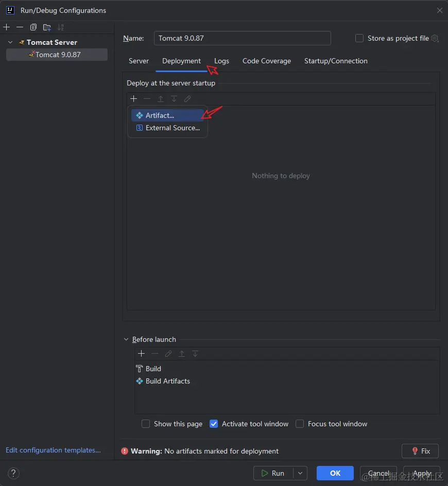Image resolution: width=448 pixels, height=486 pixels.
Task: Open the help question mark
Action: (x=13, y=473)
